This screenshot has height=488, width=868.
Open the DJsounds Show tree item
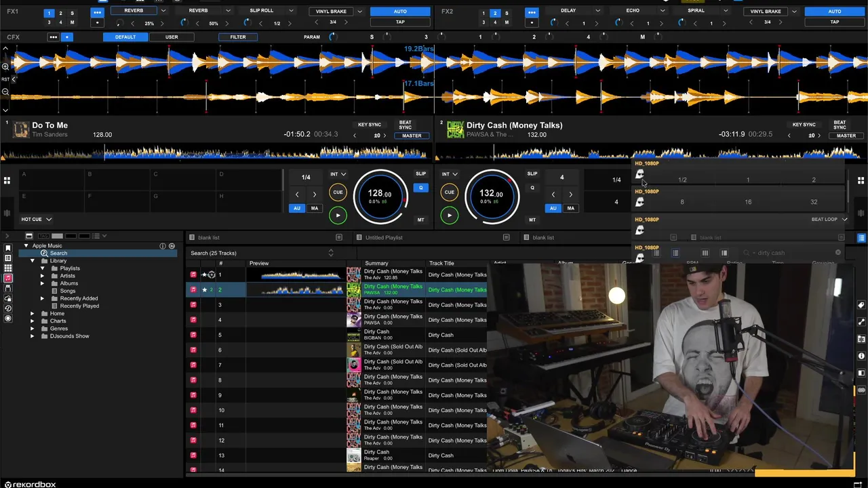click(x=69, y=336)
